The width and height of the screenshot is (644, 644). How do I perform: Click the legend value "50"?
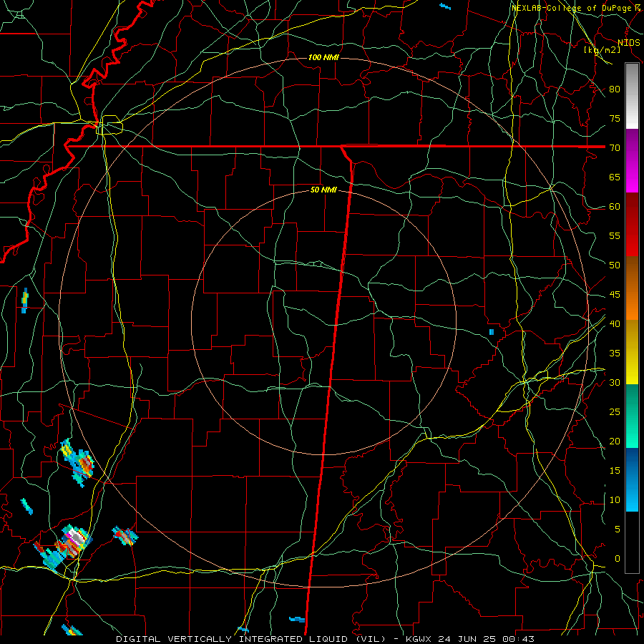tap(615, 265)
